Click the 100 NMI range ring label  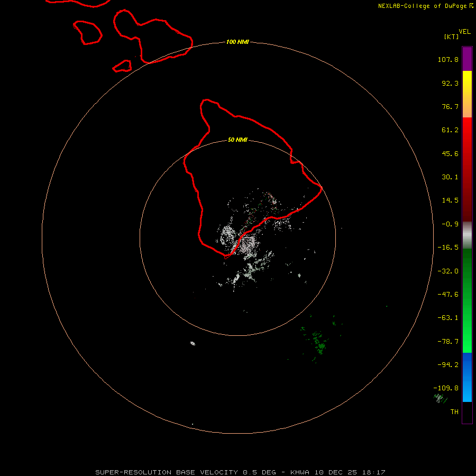237,42
